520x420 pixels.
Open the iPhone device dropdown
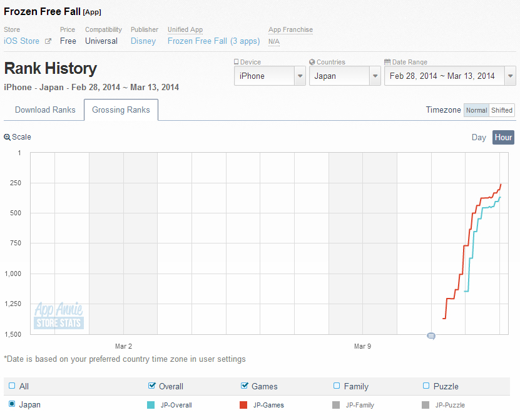coord(270,76)
